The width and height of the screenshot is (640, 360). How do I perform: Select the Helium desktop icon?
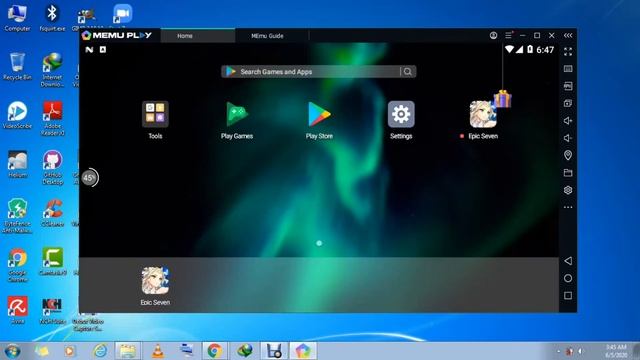click(x=17, y=164)
